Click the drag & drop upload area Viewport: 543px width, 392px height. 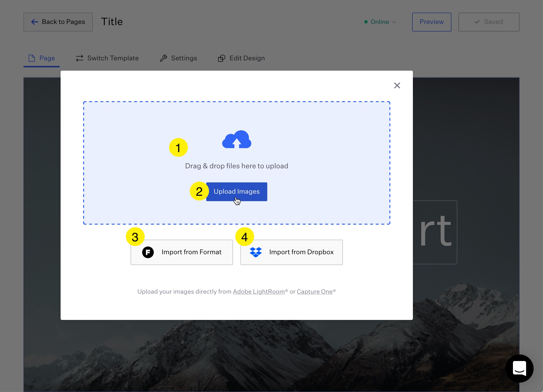pos(237,163)
